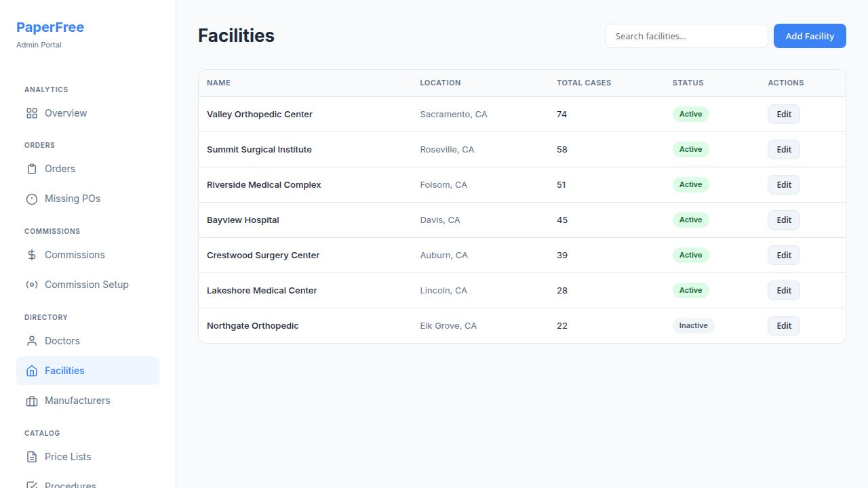Click the facilities search field
868x488 pixels.
pyautogui.click(x=686, y=36)
